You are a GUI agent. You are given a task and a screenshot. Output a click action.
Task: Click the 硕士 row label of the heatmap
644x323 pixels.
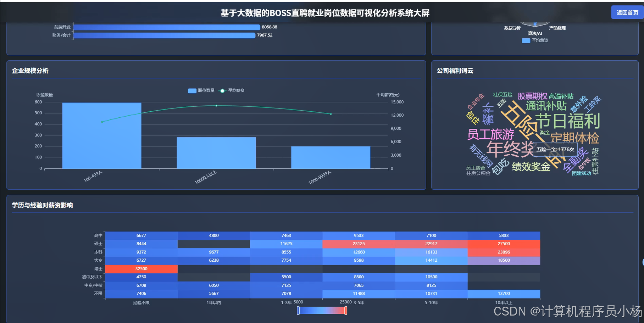point(98,244)
